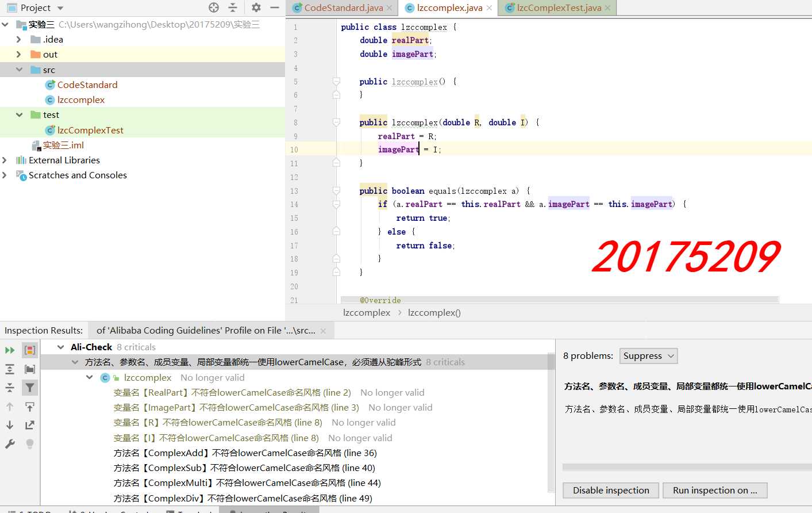This screenshot has width=812, height=513.
Task: Rerun inspection with green double-arrow icon
Action: [x=10, y=350]
